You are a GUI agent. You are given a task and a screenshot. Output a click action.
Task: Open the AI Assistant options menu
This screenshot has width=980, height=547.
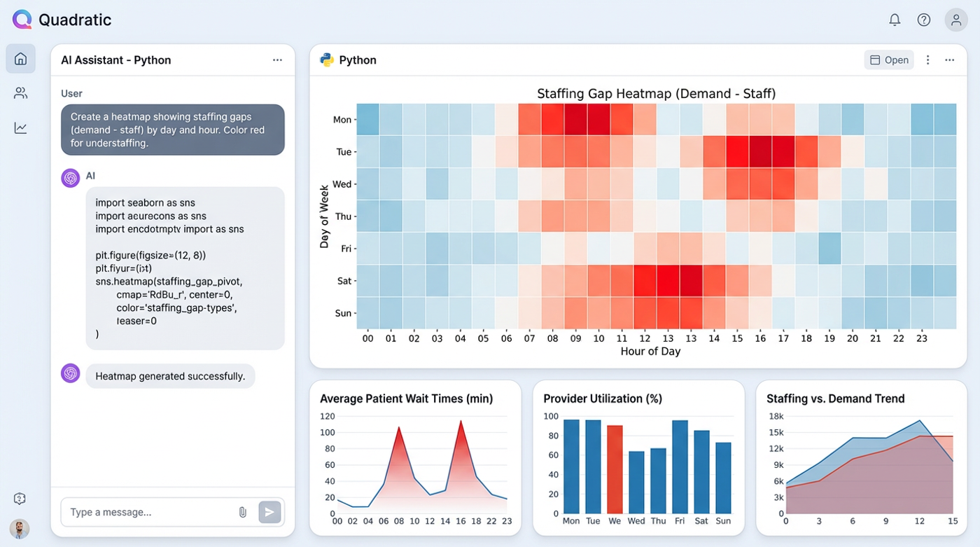pyautogui.click(x=278, y=60)
